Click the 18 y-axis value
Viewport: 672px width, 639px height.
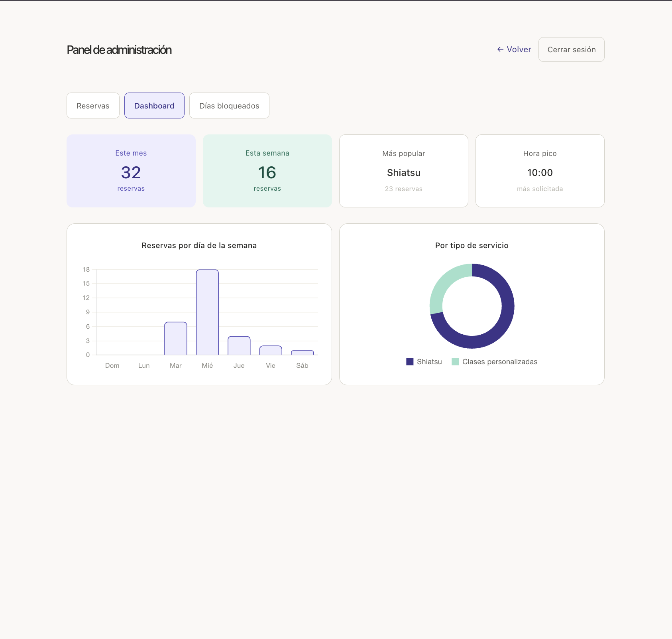click(x=86, y=270)
